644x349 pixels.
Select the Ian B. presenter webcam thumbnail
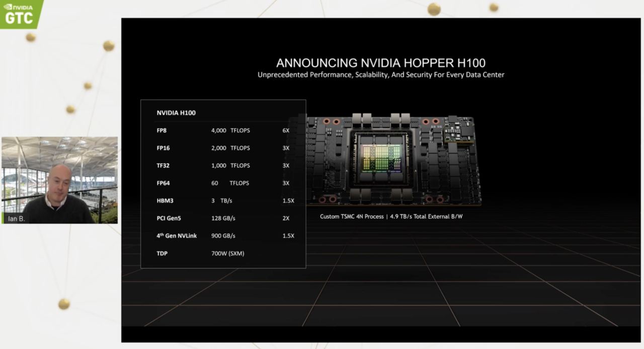[x=59, y=179]
